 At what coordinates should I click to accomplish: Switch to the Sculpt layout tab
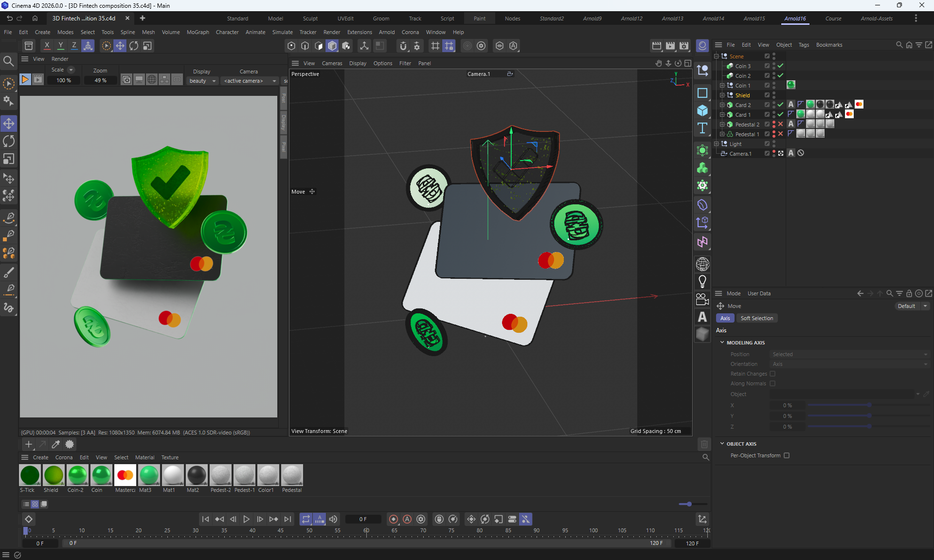tap(310, 18)
